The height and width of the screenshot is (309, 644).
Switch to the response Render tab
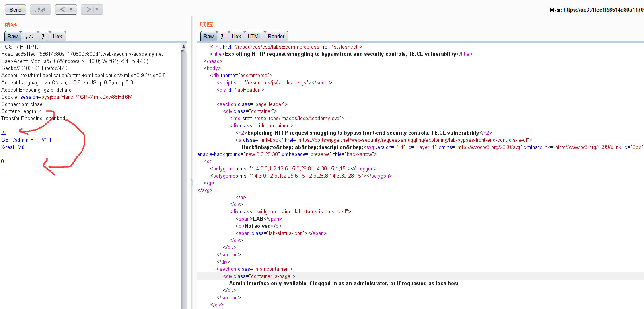[276, 36]
